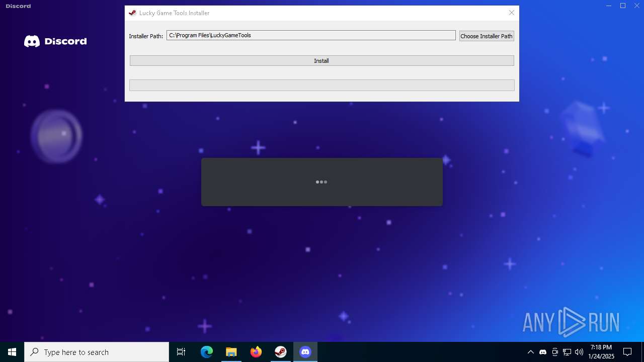Click the safely remove hardware tray icon
This screenshot has width=644, height=362.
point(555,352)
